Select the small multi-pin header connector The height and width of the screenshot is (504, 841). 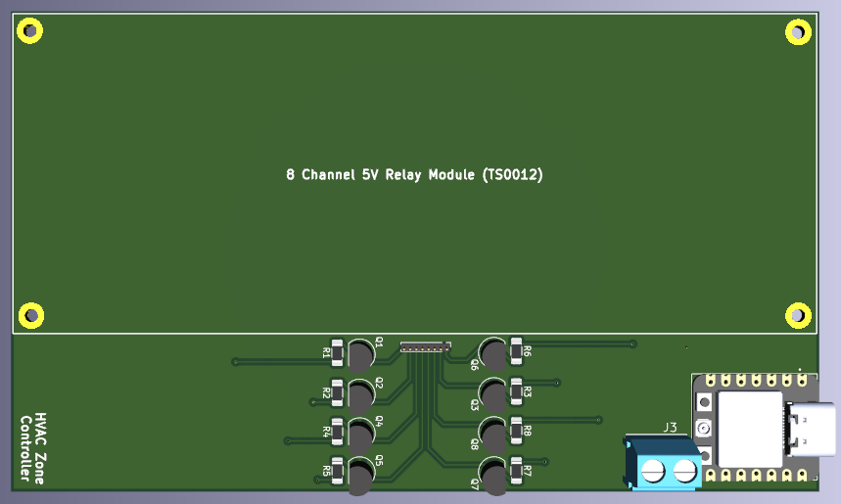[425, 346]
